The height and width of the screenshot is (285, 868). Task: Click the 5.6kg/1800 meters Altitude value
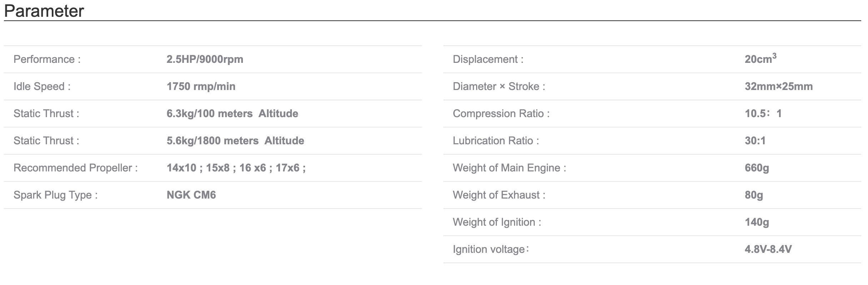pos(235,141)
